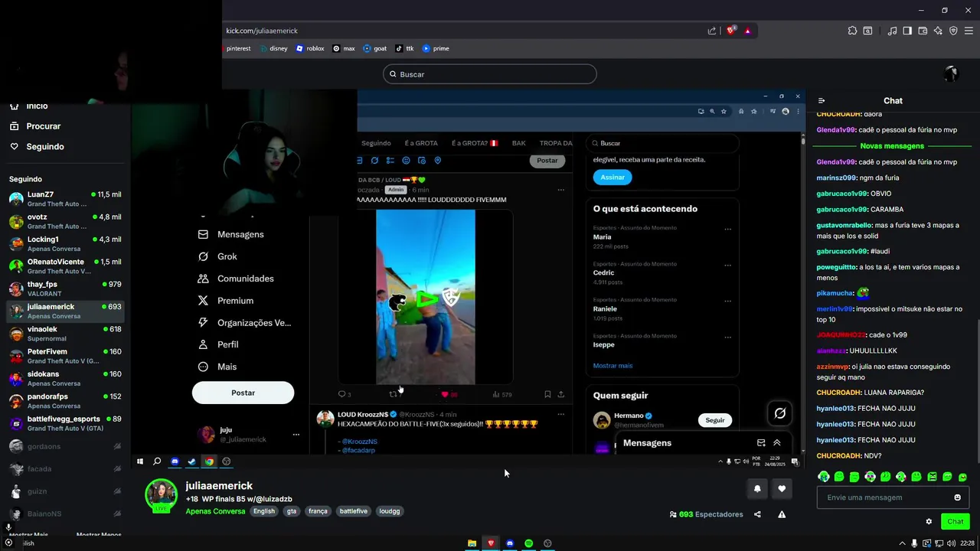Click the Grok circular floating icon
This screenshot has height=551, width=980.
pyautogui.click(x=780, y=413)
